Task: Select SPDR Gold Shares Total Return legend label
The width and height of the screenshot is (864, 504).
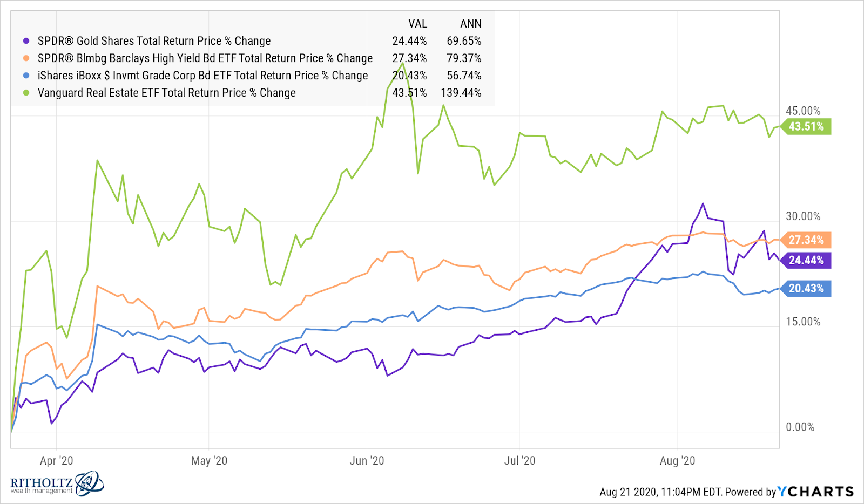Action: click(154, 41)
